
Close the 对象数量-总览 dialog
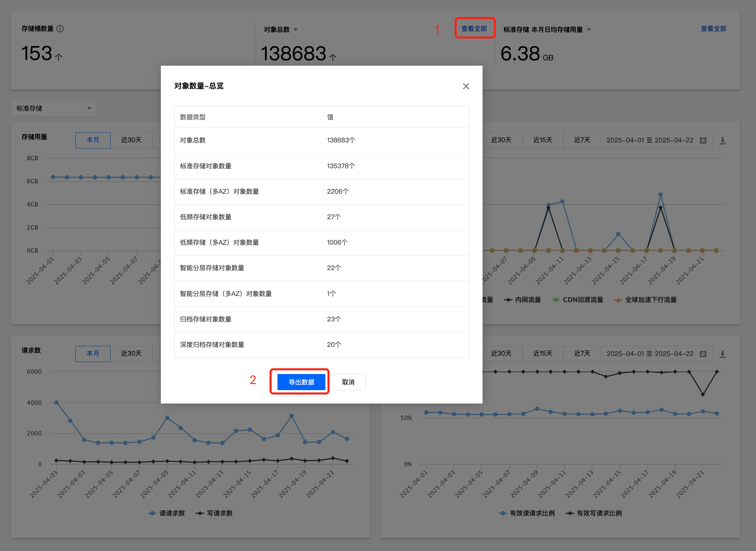(466, 86)
